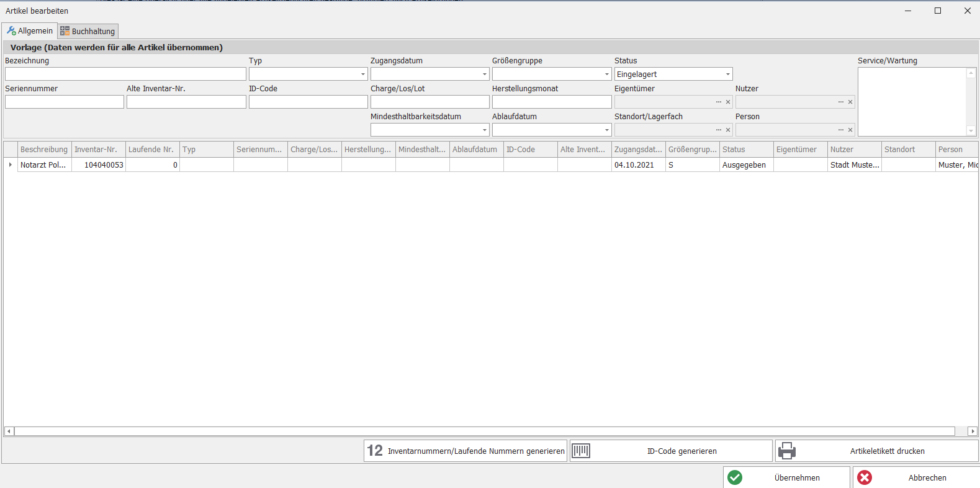Expand the Notarzt row indicator arrow
Viewport: 980px width, 488px height.
[x=11, y=165]
